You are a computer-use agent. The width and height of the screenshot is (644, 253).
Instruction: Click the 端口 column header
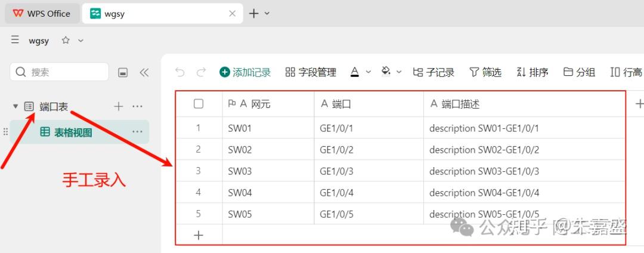tap(369, 104)
